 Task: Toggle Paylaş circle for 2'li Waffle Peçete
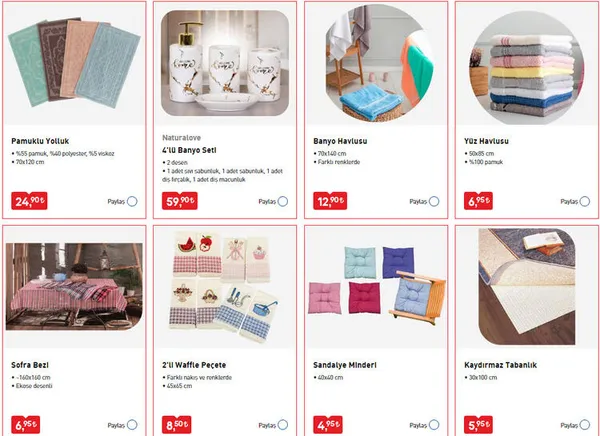coord(283,425)
